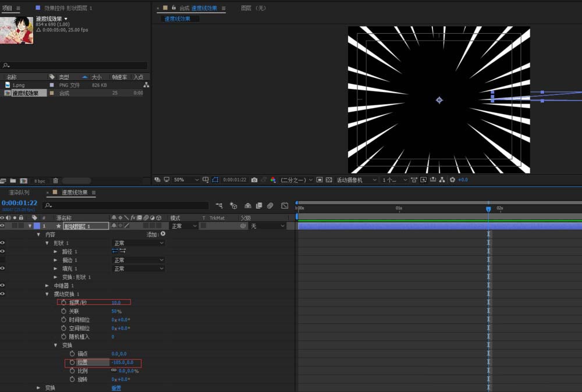Click the show channel RGB color icon
The image size is (582, 392).
point(273,180)
